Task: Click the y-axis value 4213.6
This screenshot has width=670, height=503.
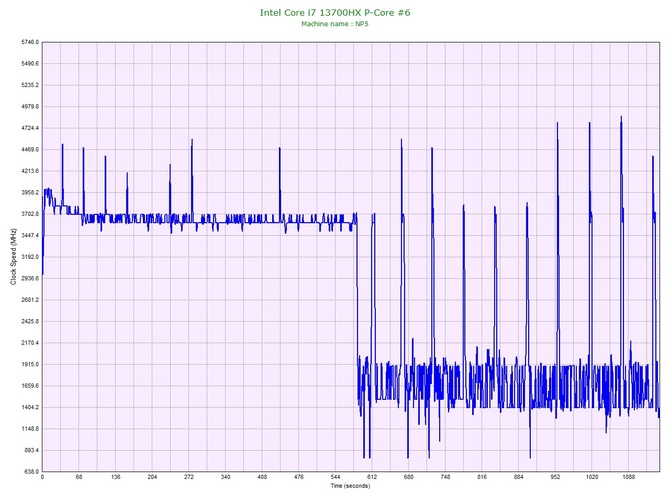Action: click(x=30, y=171)
